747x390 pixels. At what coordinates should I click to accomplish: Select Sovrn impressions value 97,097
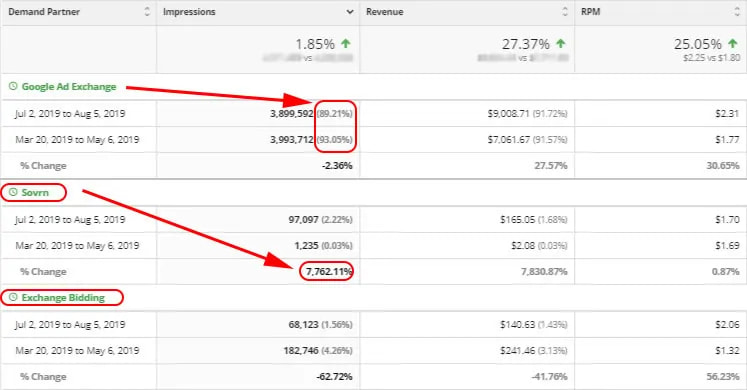[x=303, y=220]
